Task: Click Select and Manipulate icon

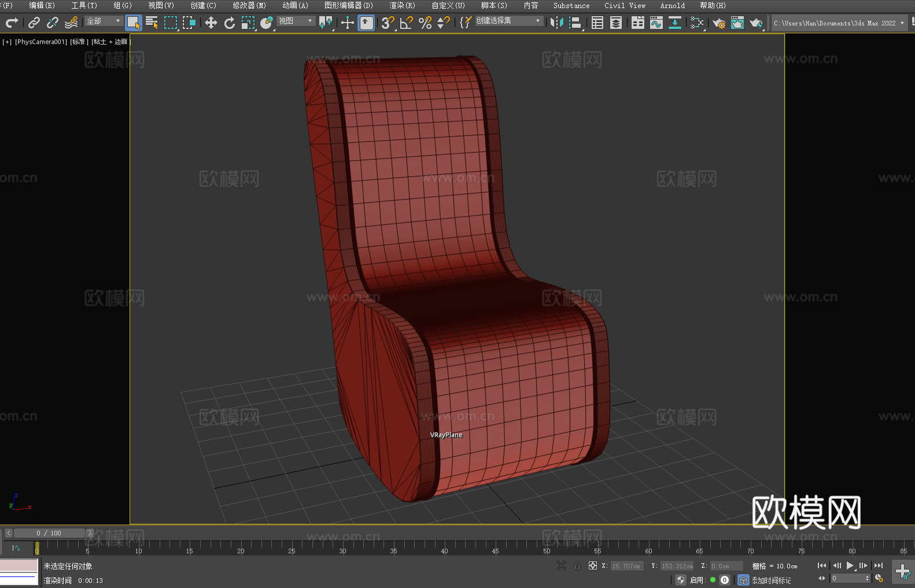Action: click(348, 23)
